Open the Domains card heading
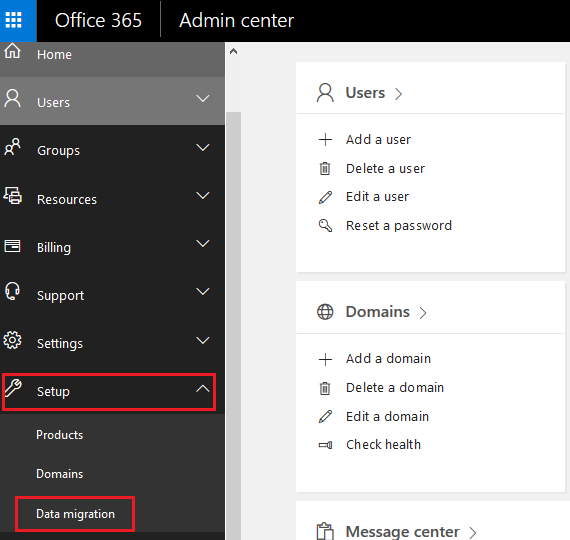The width and height of the screenshot is (570, 540). pos(377,312)
